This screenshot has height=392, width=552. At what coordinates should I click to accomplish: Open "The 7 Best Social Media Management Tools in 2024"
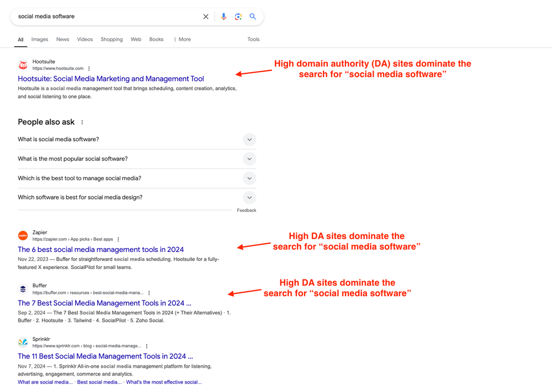coord(104,303)
